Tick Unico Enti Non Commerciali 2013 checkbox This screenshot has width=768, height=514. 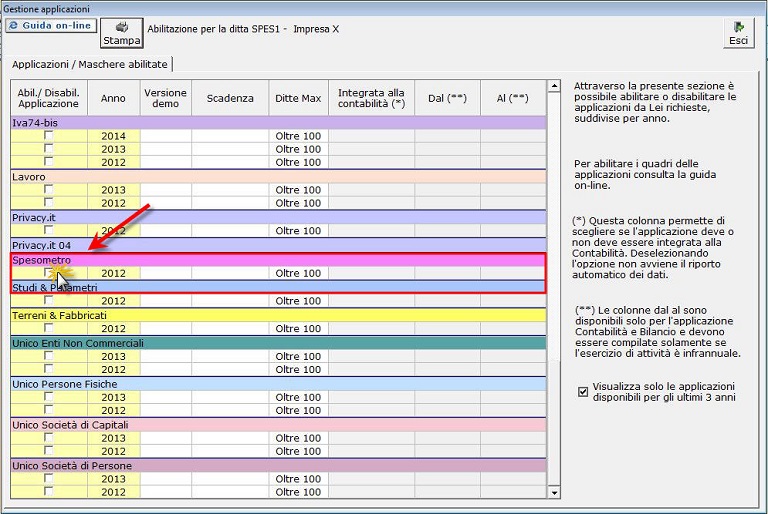48,356
